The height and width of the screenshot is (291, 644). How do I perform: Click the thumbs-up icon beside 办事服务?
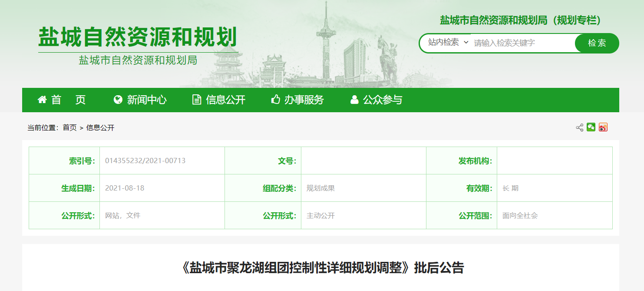coord(275,100)
